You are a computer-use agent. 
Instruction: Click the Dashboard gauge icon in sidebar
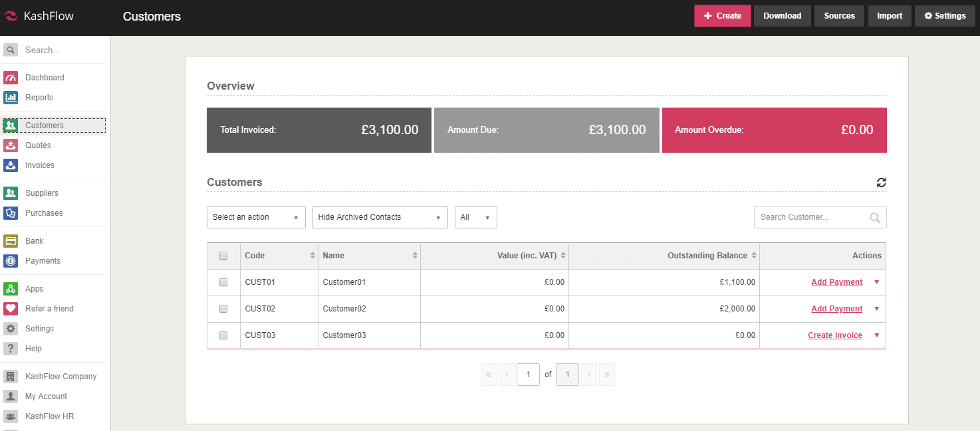pos(11,78)
